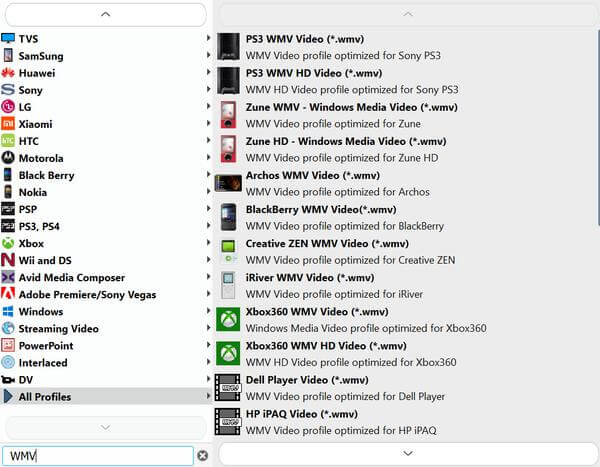Expand the All Profiles submenu arrow
Viewport: 600px width, 467px height.
pos(209,395)
